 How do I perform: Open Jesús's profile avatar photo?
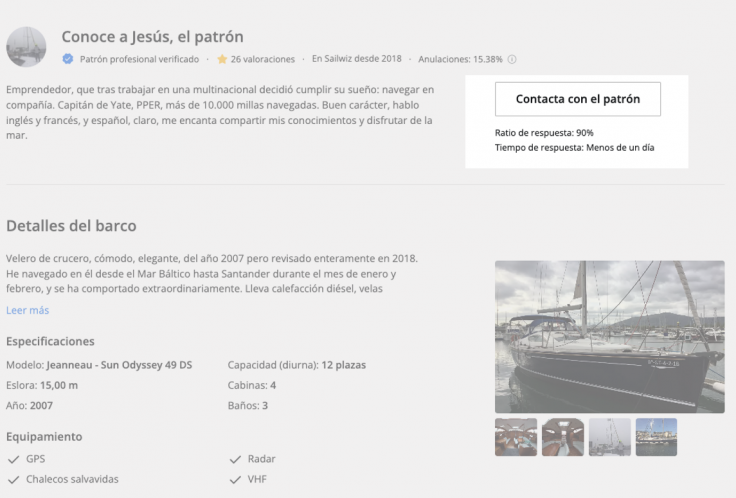pyautogui.click(x=26, y=47)
